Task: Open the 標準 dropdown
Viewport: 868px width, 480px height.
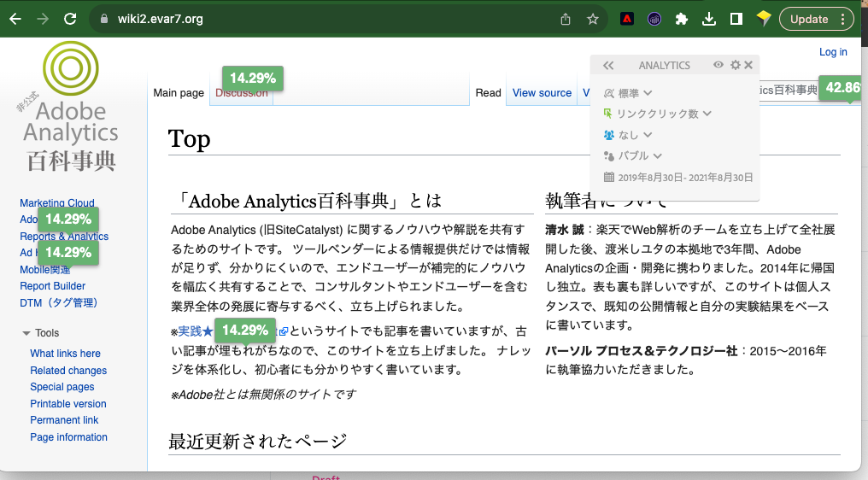Action: tap(635, 93)
